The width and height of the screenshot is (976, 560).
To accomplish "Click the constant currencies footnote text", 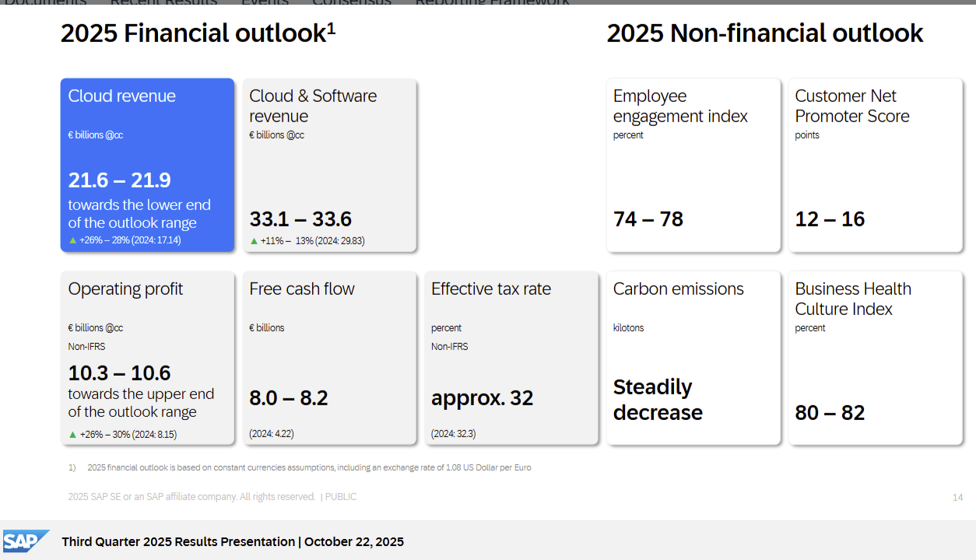I will 309,467.
